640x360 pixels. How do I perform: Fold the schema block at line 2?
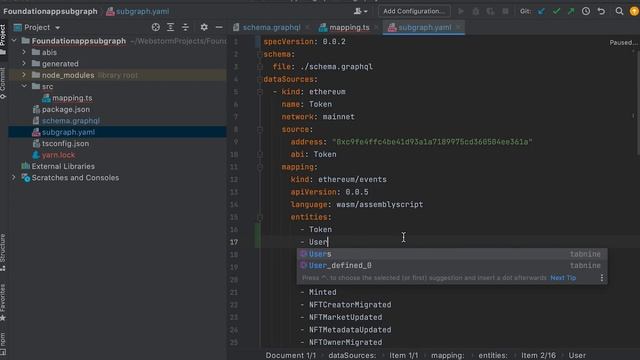[260, 54]
